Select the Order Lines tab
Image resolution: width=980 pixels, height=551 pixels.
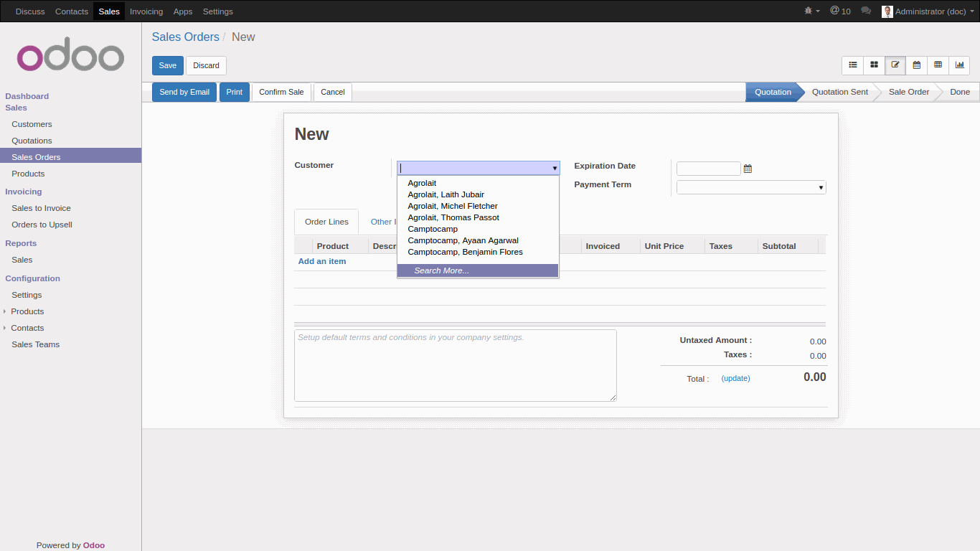pyautogui.click(x=326, y=222)
